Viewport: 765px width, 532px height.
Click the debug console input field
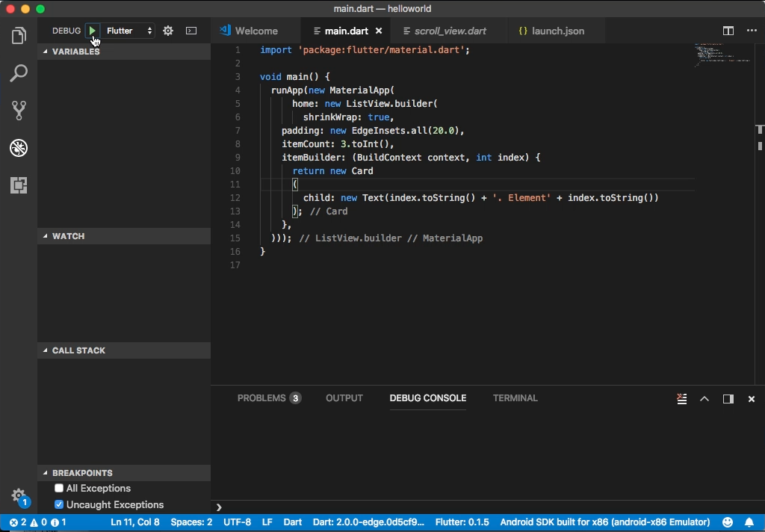pos(488,507)
